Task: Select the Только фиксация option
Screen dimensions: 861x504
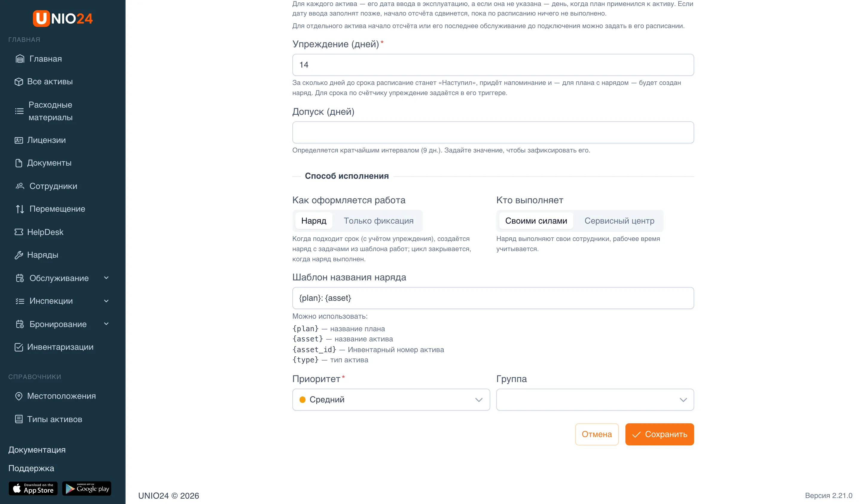Action: click(378, 221)
